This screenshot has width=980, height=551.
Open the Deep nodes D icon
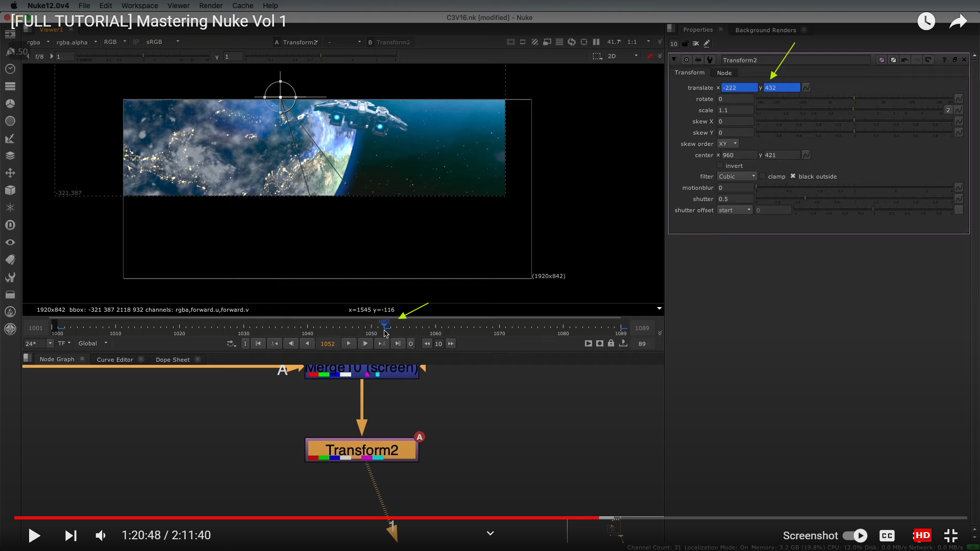pos(10,225)
